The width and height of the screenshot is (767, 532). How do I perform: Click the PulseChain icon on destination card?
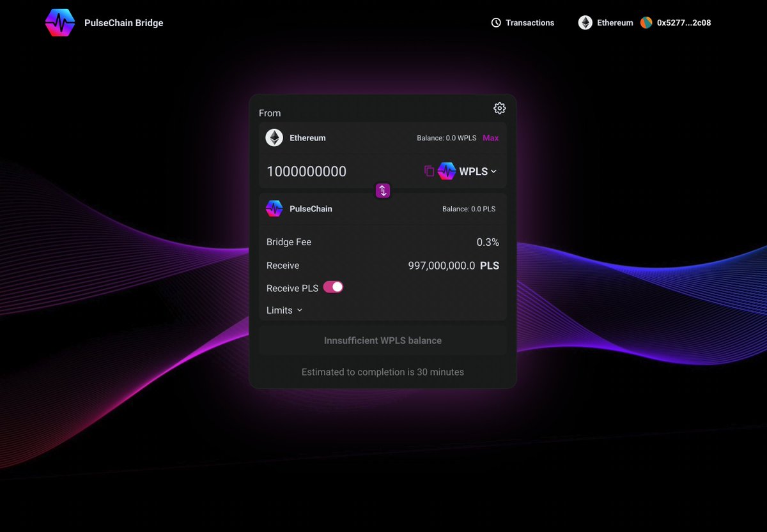coord(274,208)
